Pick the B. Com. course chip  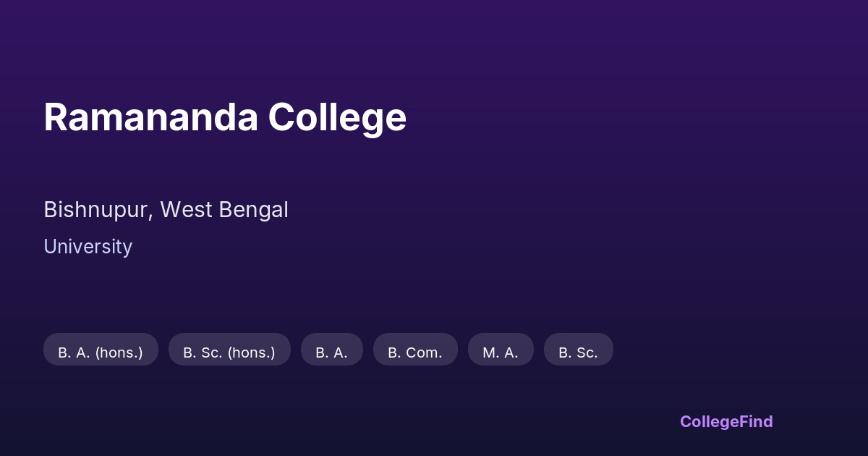pyautogui.click(x=415, y=352)
